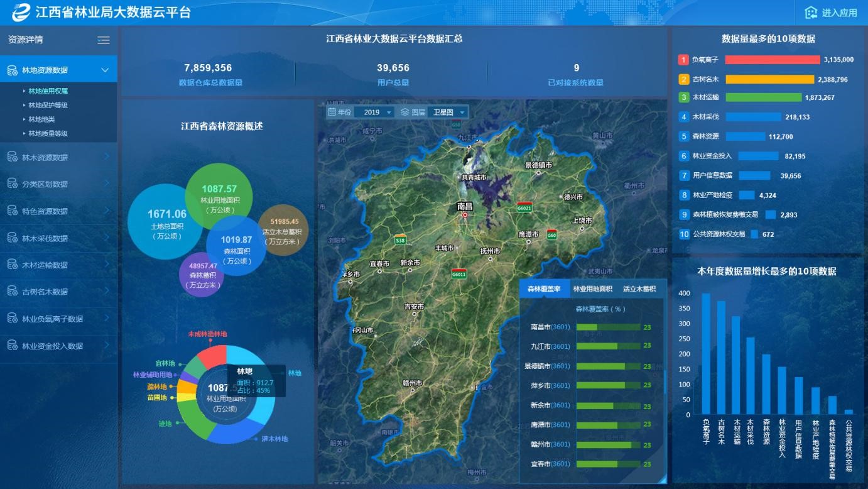Expand the 林木资源数据 chevron
868x489 pixels.
106,157
